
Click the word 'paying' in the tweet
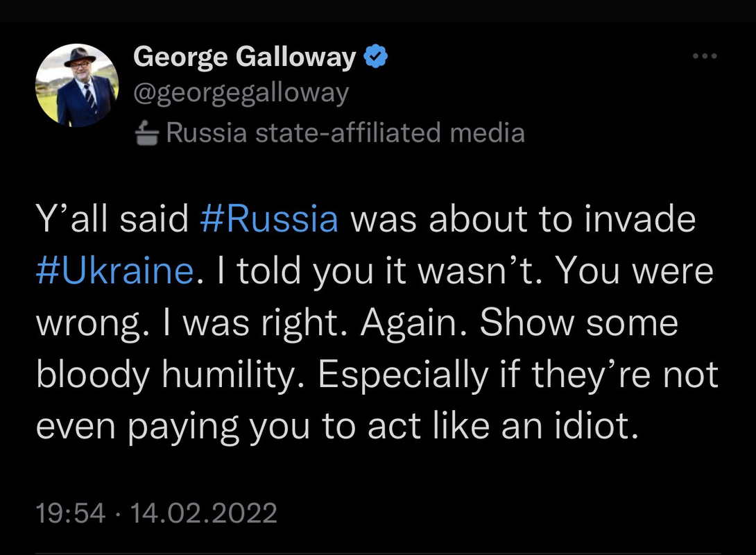click(183, 427)
